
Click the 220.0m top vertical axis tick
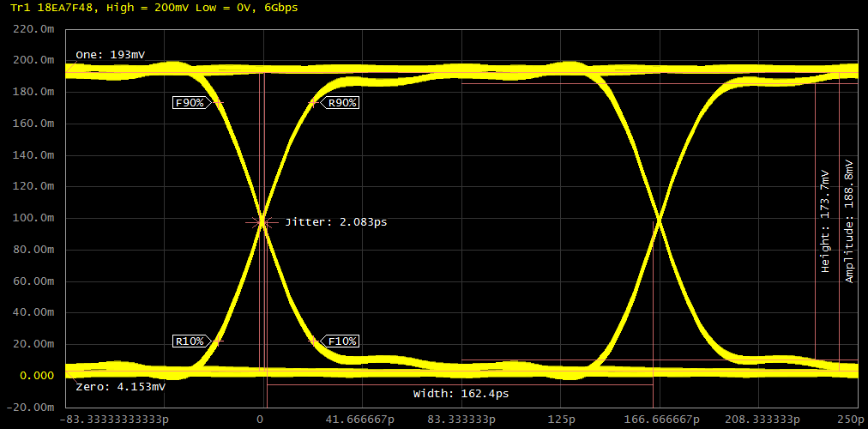pyautogui.click(x=34, y=29)
